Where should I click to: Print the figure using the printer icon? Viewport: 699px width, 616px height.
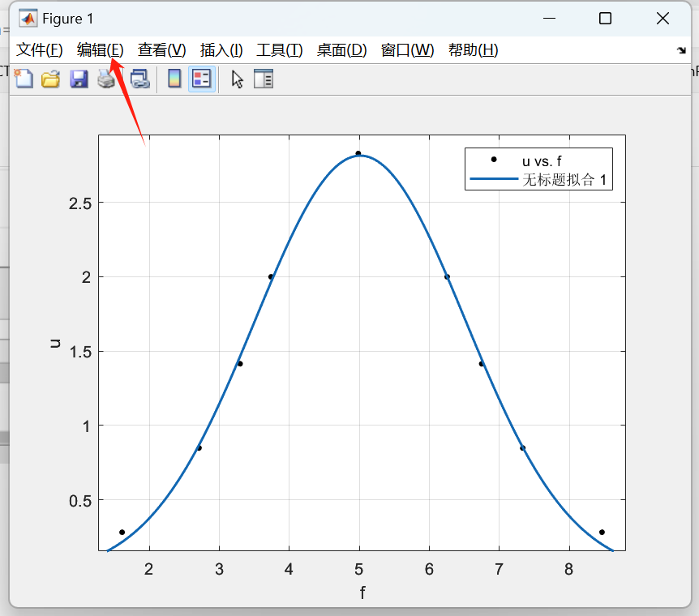click(x=106, y=79)
